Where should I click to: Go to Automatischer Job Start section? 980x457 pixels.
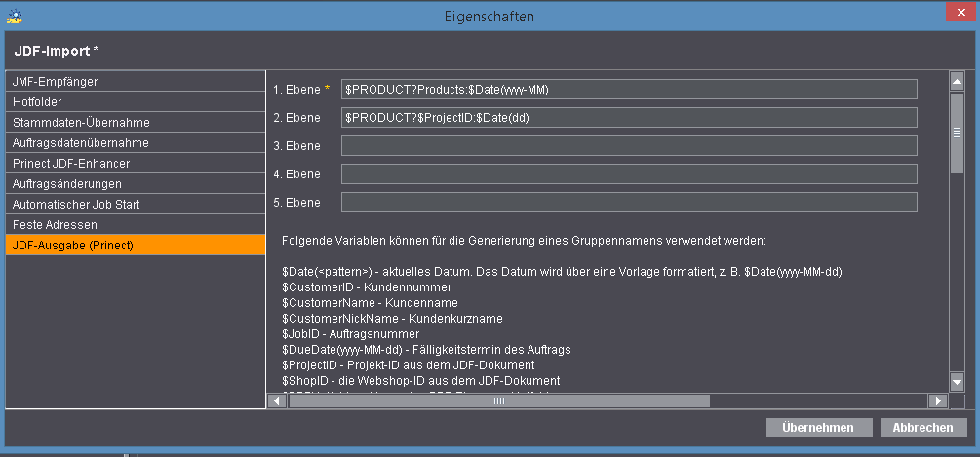coord(135,205)
